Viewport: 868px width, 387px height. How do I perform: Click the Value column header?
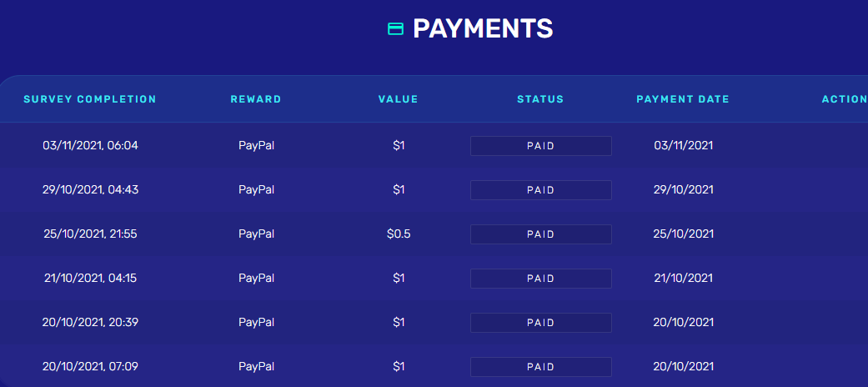coord(399,99)
